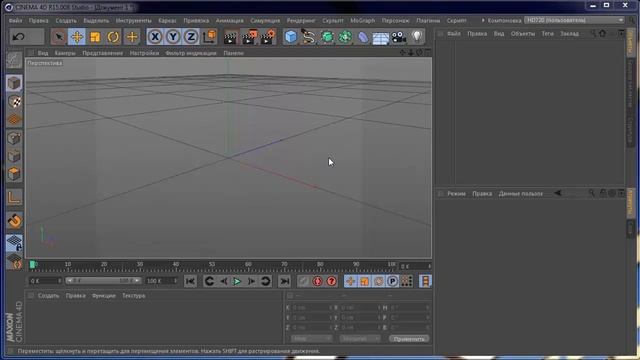Toggle the Y axis lock
The height and width of the screenshot is (360, 640).
click(173, 37)
